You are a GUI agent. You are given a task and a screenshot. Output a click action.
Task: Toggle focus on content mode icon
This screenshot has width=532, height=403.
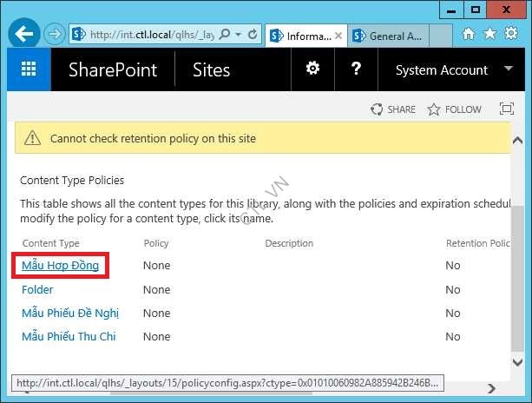pos(507,109)
